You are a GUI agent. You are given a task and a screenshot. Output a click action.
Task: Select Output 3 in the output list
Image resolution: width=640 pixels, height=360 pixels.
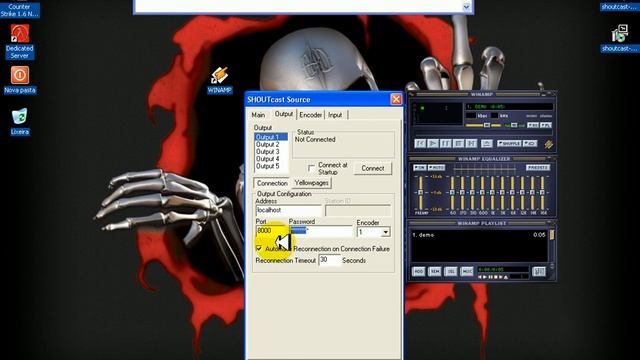271,152
